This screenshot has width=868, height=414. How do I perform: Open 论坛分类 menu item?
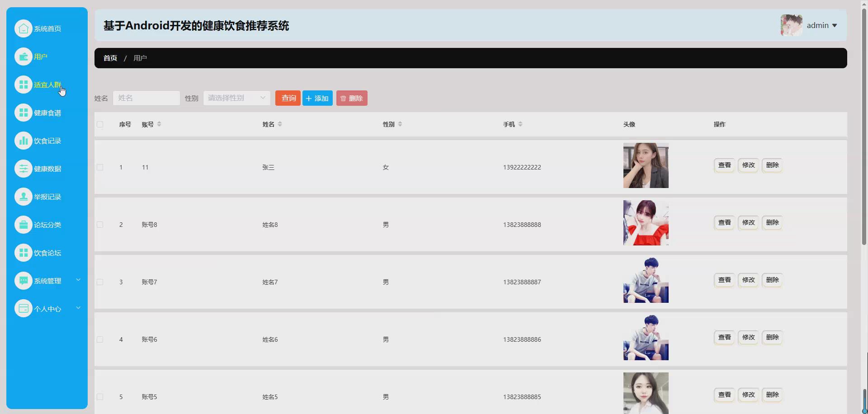[47, 225]
